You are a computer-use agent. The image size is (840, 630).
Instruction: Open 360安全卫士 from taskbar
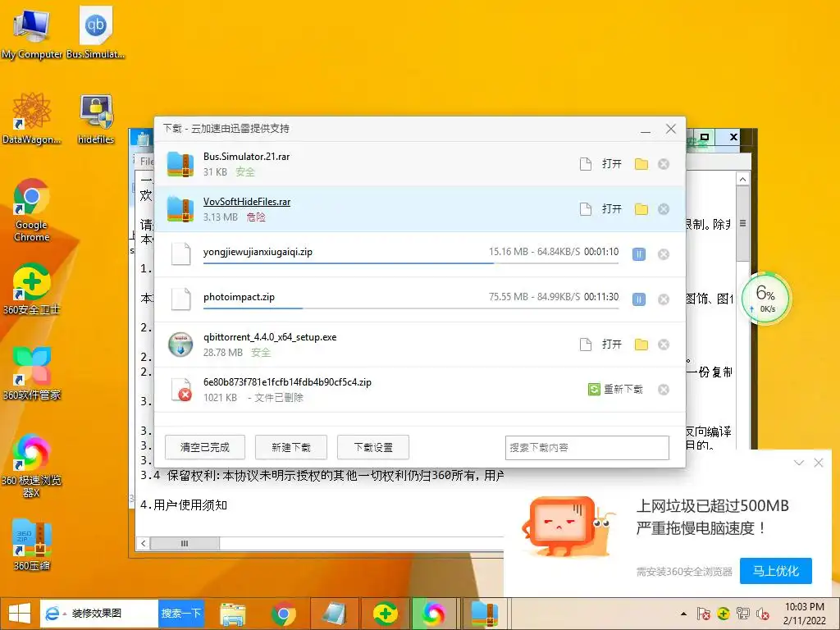coord(385,614)
